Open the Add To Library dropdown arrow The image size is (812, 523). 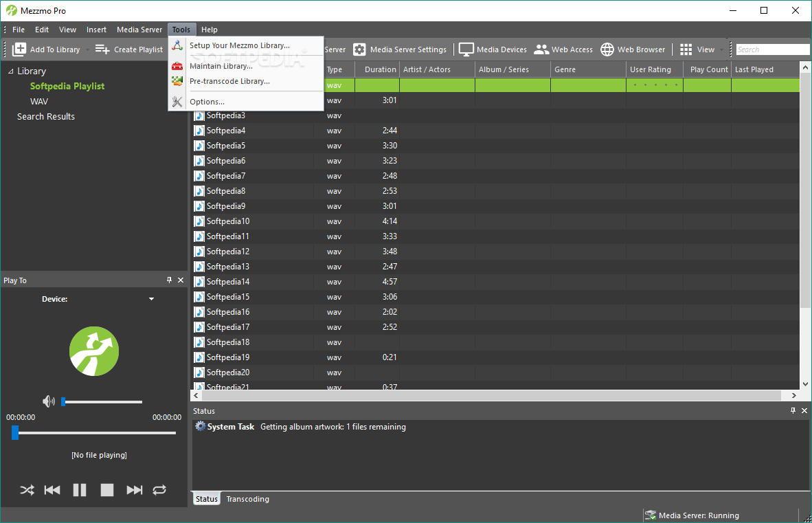coord(87,49)
